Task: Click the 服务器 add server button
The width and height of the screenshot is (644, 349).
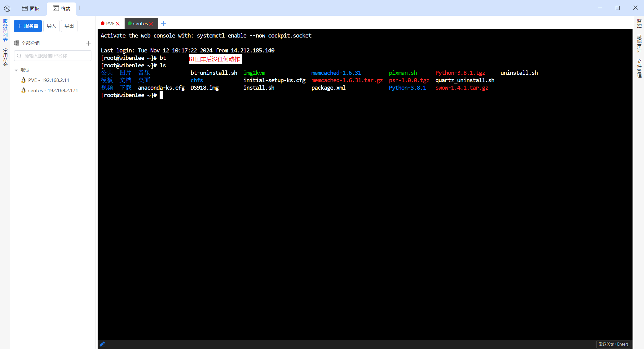Action: (28, 26)
